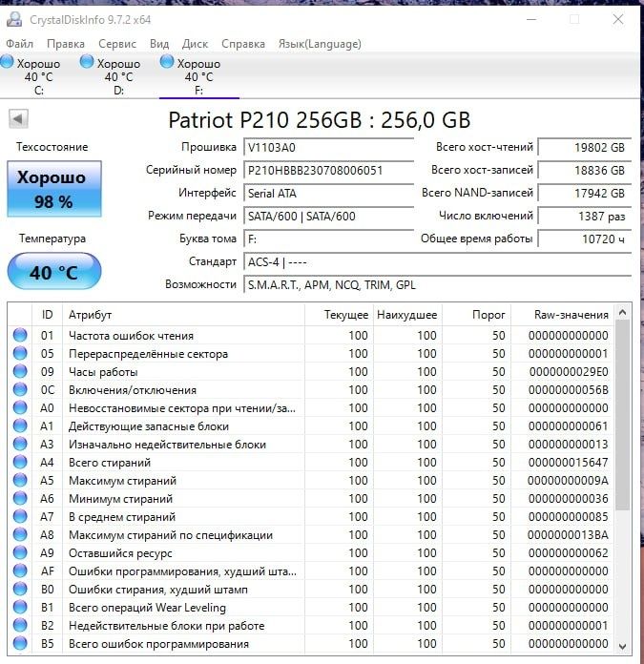Click status orb for attribute 01 row
This screenshot has height=664, width=644.
[x=20, y=335]
